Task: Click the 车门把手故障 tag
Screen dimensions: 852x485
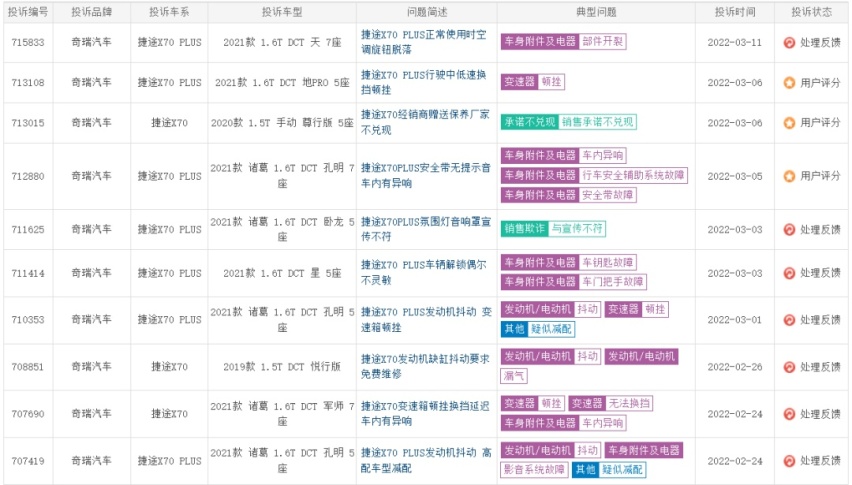Action: (x=612, y=282)
